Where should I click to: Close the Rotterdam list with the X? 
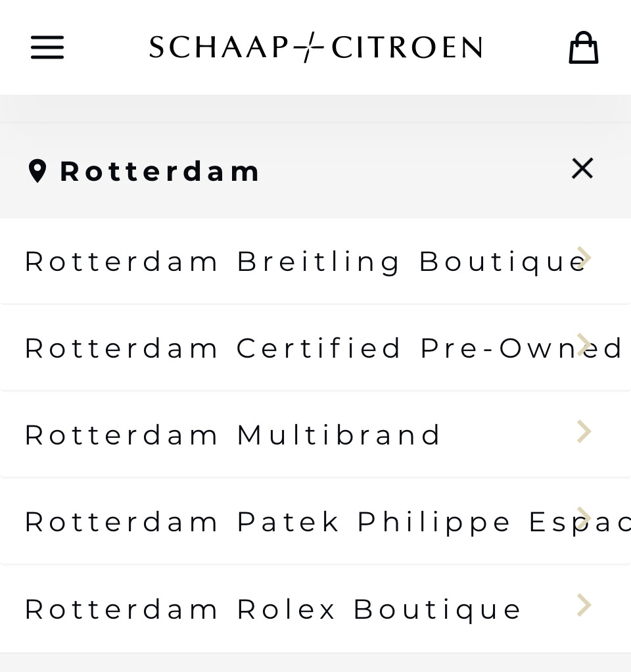582,169
